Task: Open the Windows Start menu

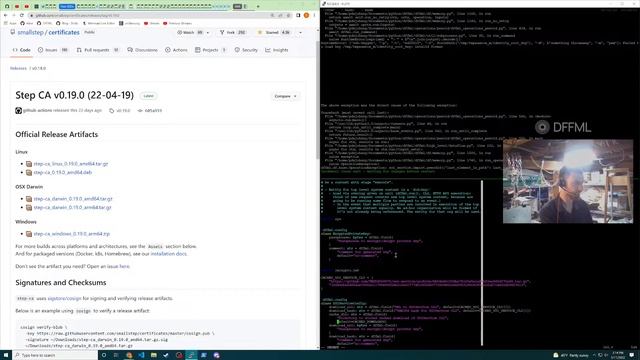Action: tap(6, 355)
